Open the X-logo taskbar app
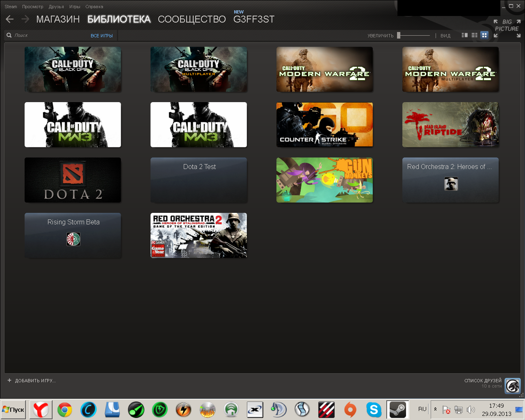525x420 pixels. click(255, 409)
